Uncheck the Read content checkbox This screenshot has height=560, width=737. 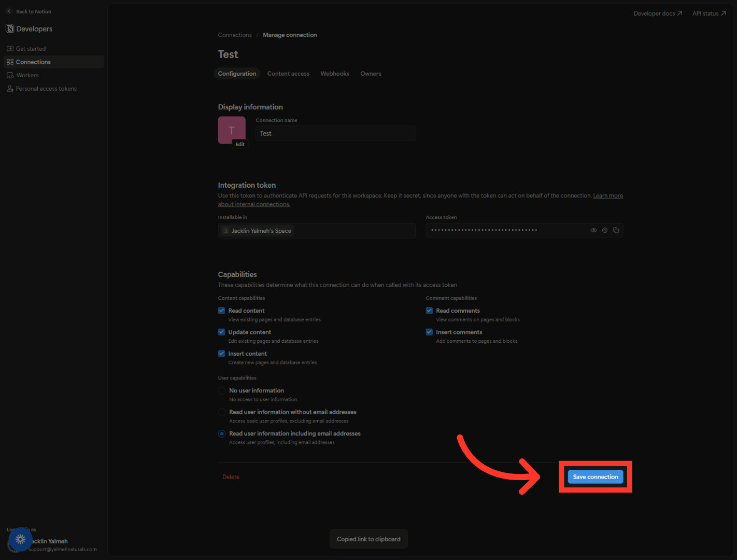pos(221,311)
